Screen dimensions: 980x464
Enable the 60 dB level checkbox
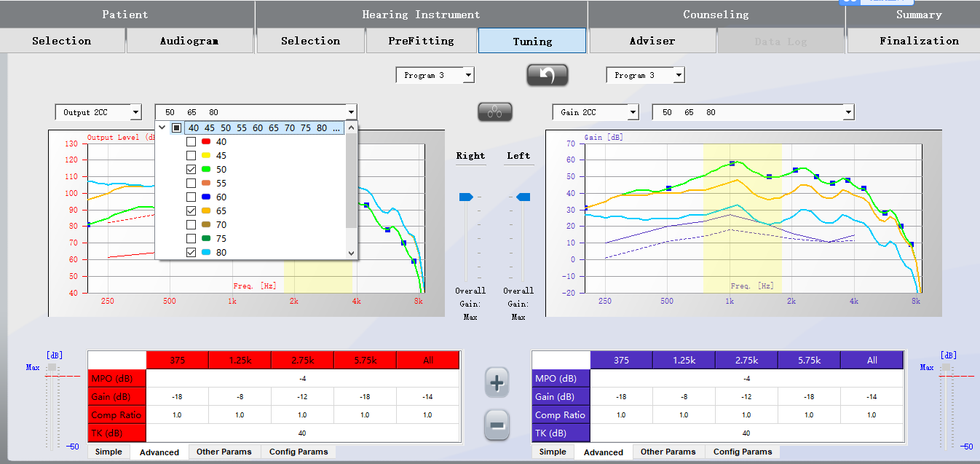click(x=191, y=197)
